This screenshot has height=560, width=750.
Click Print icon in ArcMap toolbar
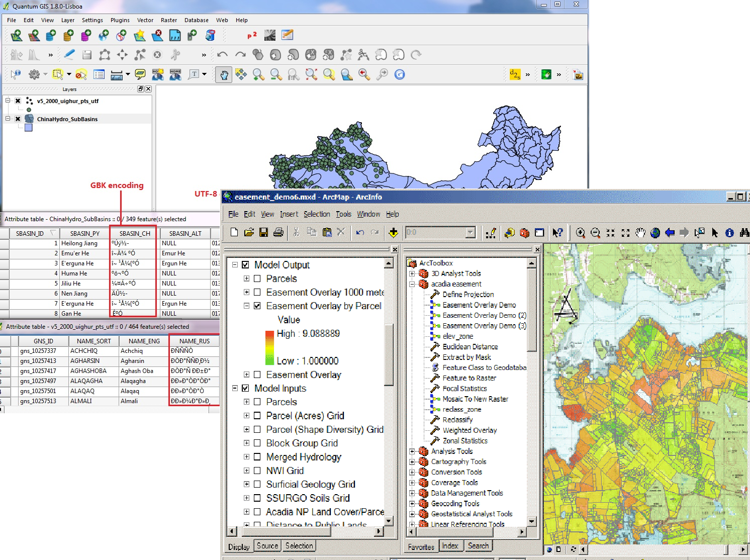(278, 232)
